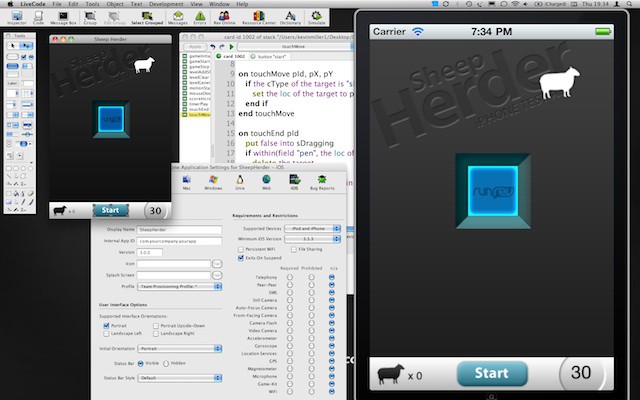This screenshot has height=400, width=640.
Task: Expand the Minimum iOS Version dropdown
Action: pyautogui.click(x=313, y=239)
